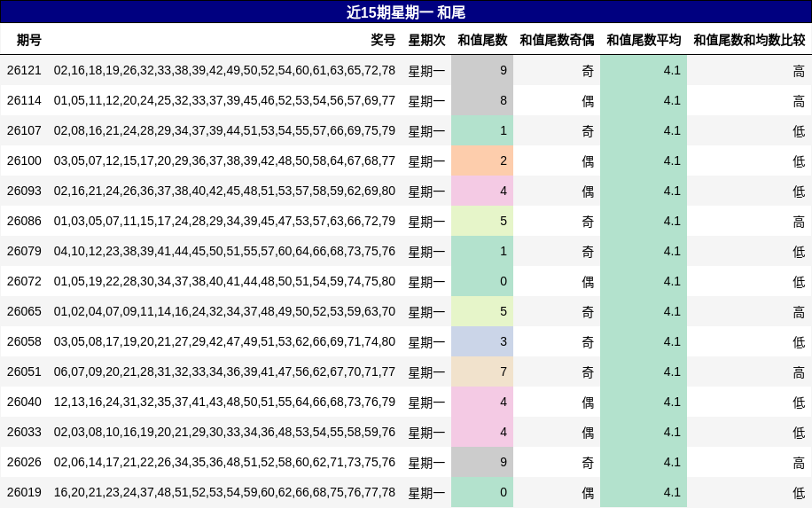Click winning numbers of issue 26093
The height and width of the screenshot is (508, 812).
[224, 191]
